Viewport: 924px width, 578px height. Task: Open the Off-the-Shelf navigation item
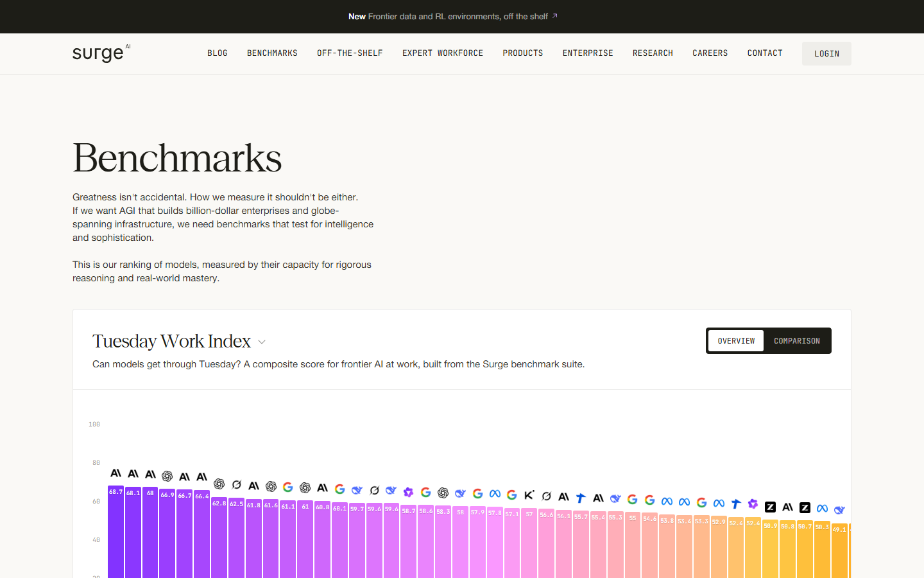[350, 53]
